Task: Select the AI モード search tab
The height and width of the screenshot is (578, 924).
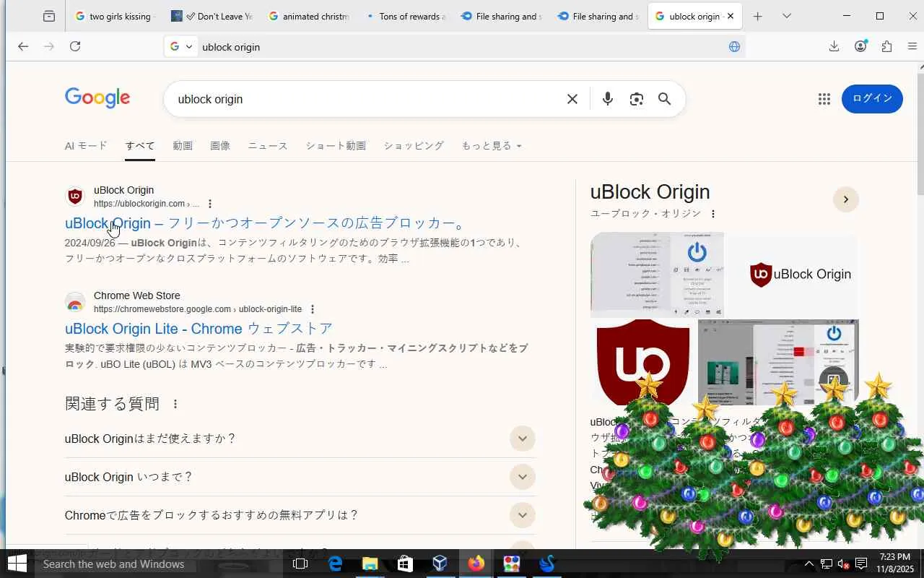Action: point(86,146)
